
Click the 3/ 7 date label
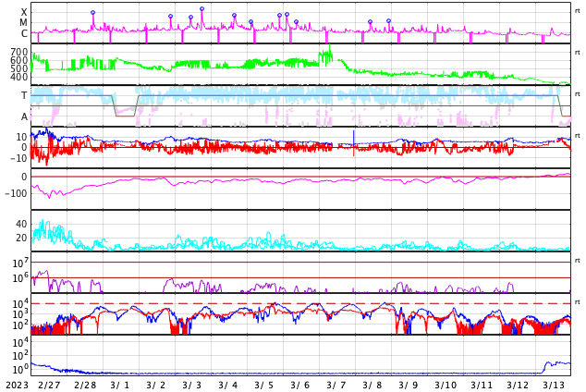[x=336, y=386]
